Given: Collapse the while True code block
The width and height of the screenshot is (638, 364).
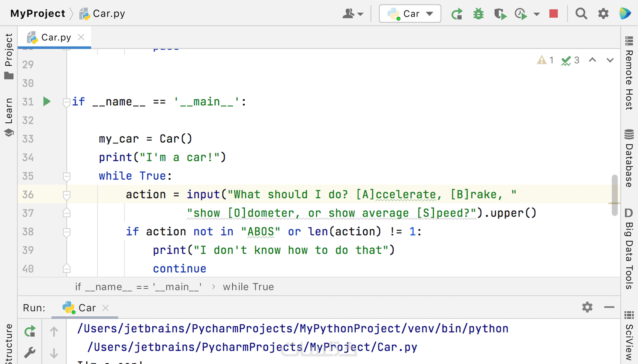Looking at the screenshot, I should coord(67,176).
